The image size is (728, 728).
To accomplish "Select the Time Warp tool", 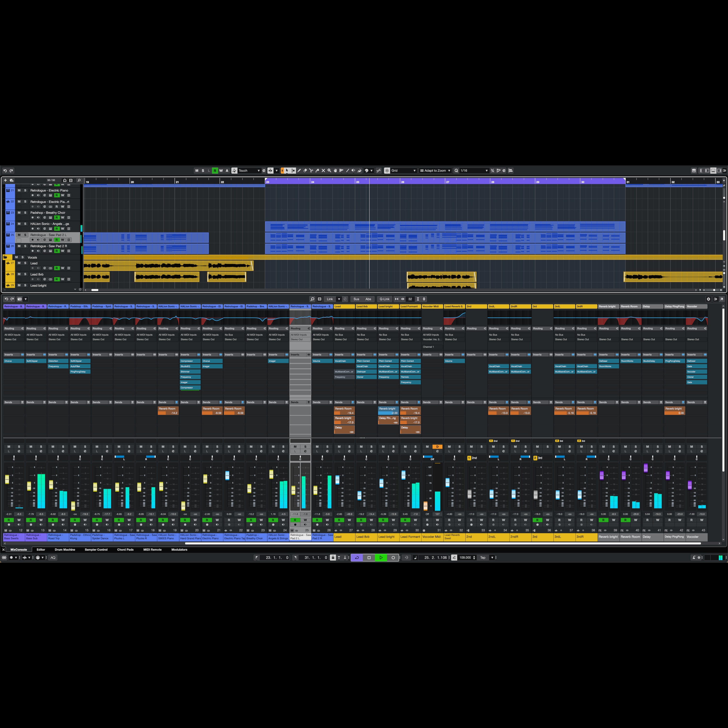I will tap(341, 171).
